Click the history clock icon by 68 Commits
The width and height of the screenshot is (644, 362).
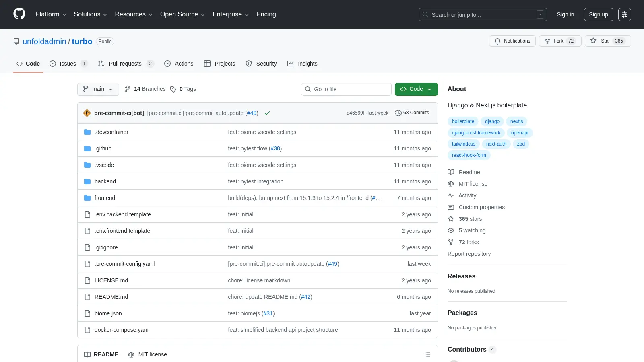pos(398,113)
